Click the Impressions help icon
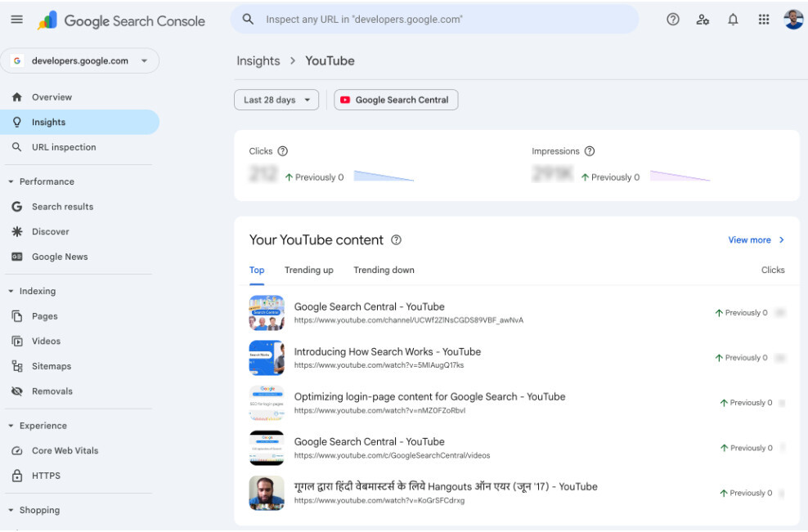The height and width of the screenshot is (532, 808). (590, 151)
